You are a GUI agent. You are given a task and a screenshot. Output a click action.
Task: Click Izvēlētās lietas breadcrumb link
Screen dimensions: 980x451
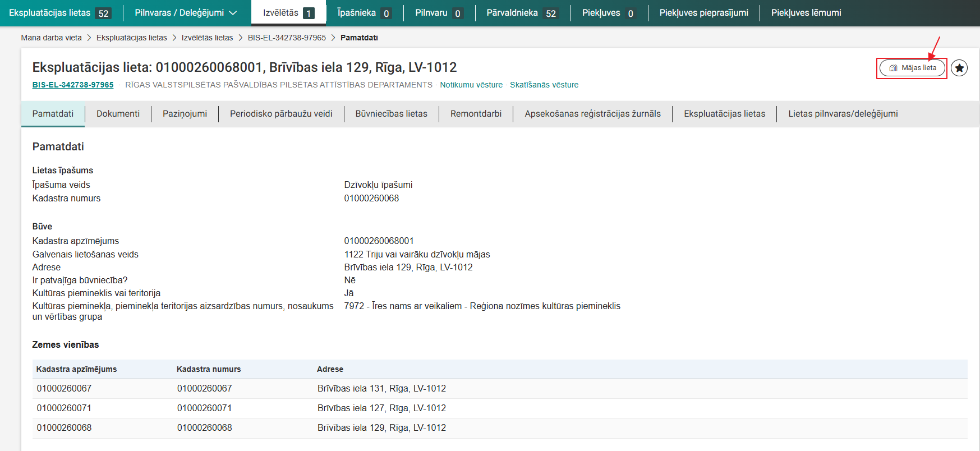(207, 38)
